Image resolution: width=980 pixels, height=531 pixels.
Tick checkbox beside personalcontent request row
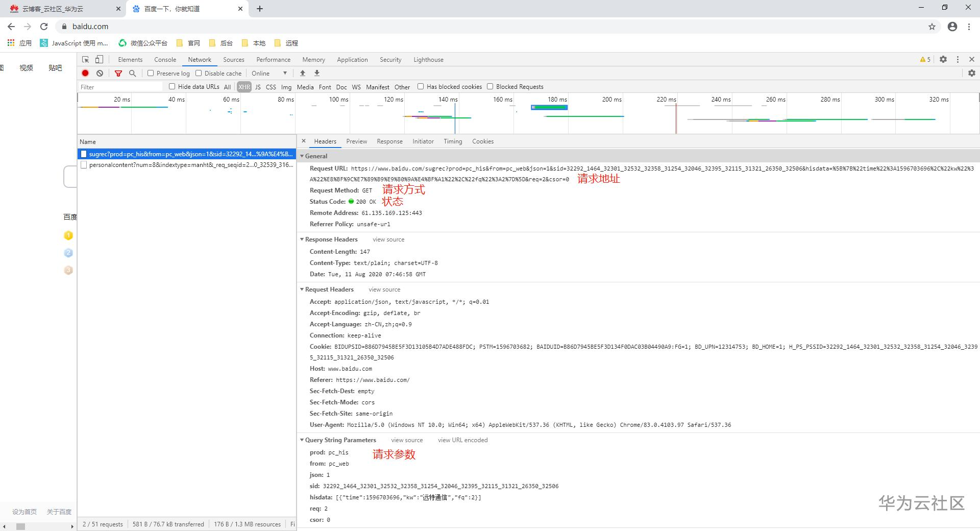click(x=84, y=165)
